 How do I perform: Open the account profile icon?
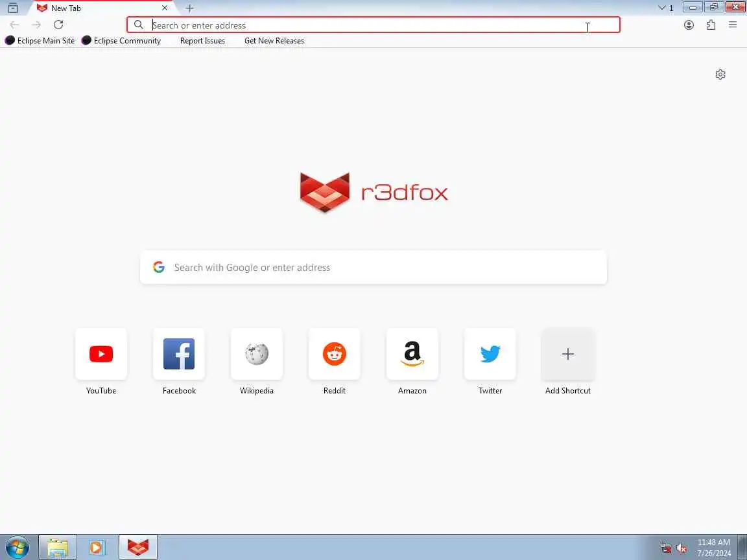point(689,25)
